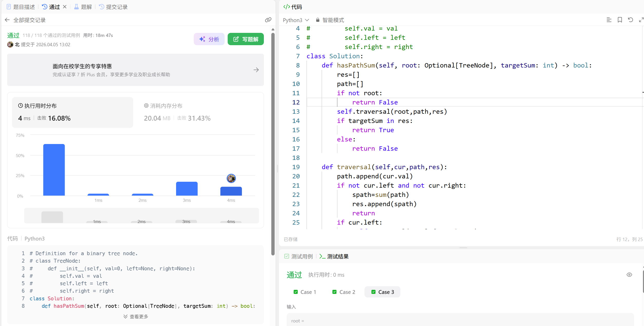Open the Python3 language dropdown

click(296, 20)
